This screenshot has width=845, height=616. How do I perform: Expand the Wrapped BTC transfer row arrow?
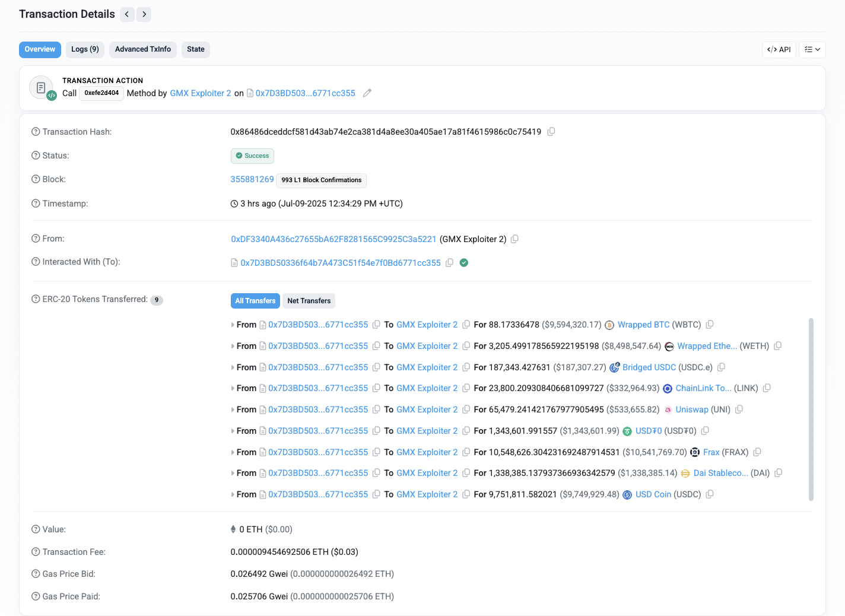(x=233, y=325)
